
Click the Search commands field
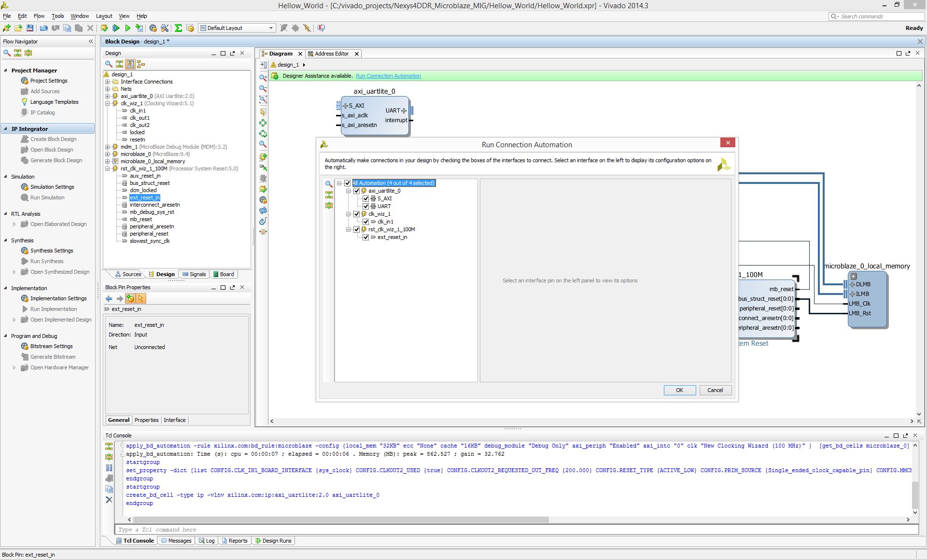876,16
